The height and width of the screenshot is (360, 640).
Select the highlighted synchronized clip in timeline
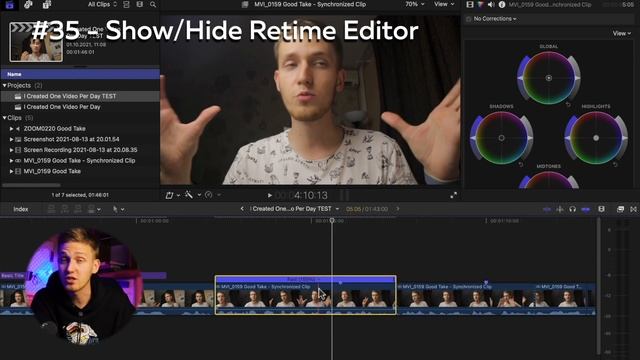coord(305,295)
